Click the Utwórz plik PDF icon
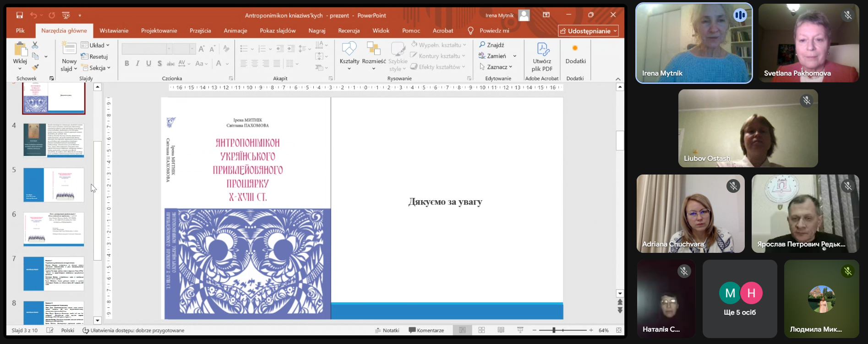 [542, 49]
